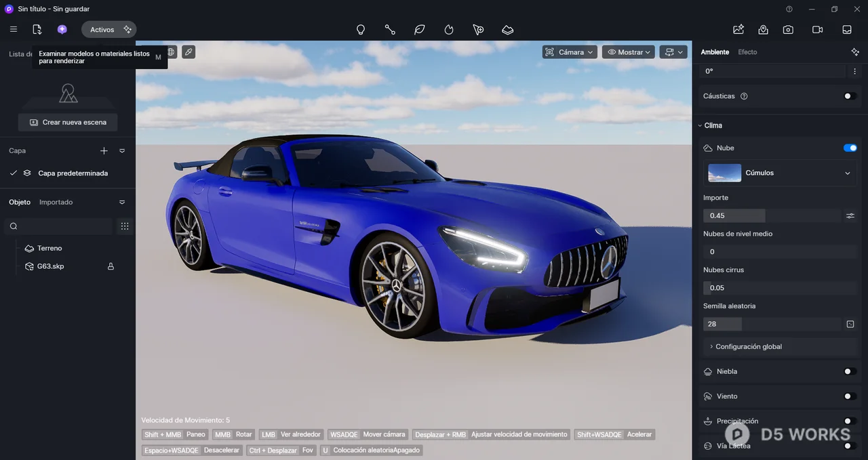Click Crear nueva escena button
This screenshot has width=868, height=460.
(x=68, y=122)
